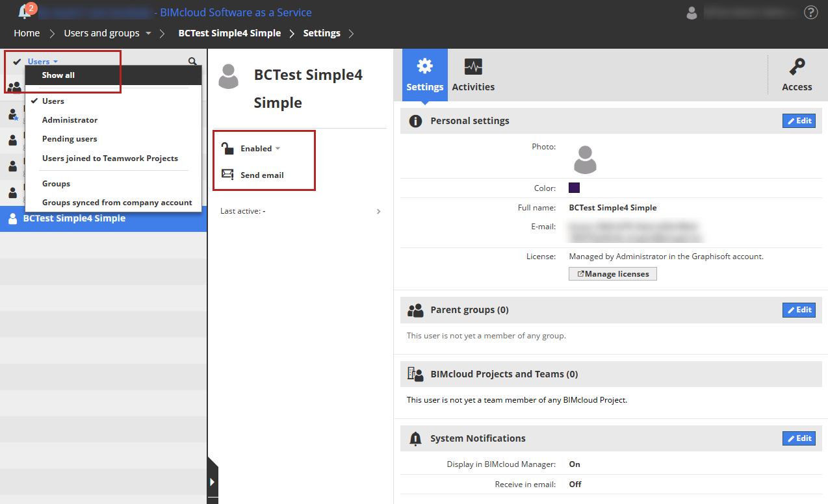Click the account profile icon in the header
The height and width of the screenshot is (504, 828).
(692, 12)
